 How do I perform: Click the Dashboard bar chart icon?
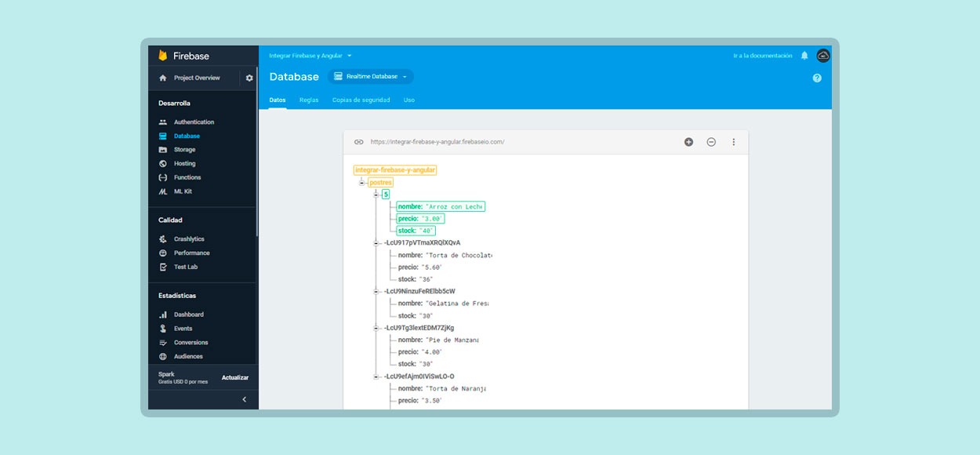163,315
